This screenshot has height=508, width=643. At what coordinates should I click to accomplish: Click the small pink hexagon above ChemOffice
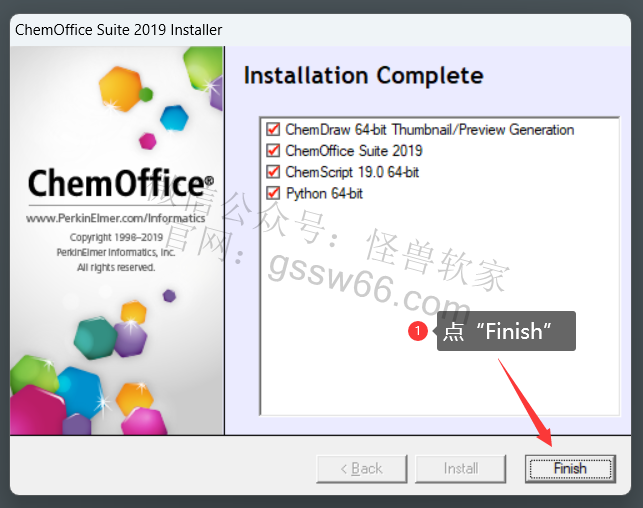(x=148, y=141)
